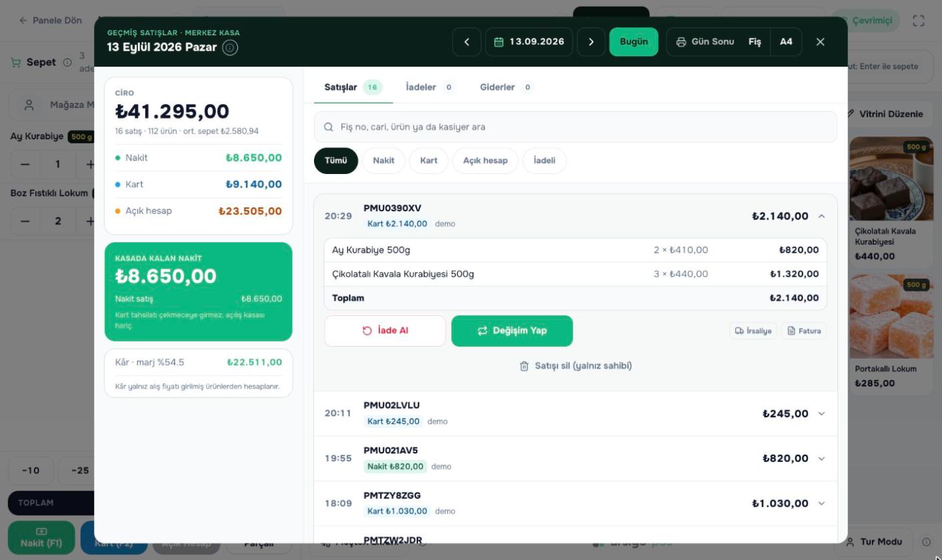Select the Tümü filter chip
The width and height of the screenshot is (942, 560).
336,161
